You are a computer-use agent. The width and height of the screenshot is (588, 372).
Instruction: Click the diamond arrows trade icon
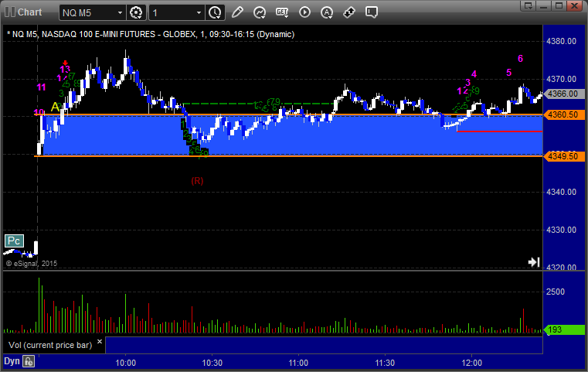pos(349,12)
